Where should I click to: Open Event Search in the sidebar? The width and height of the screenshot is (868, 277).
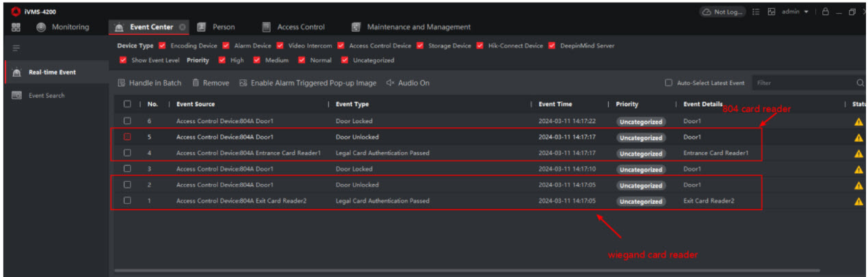[47, 96]
